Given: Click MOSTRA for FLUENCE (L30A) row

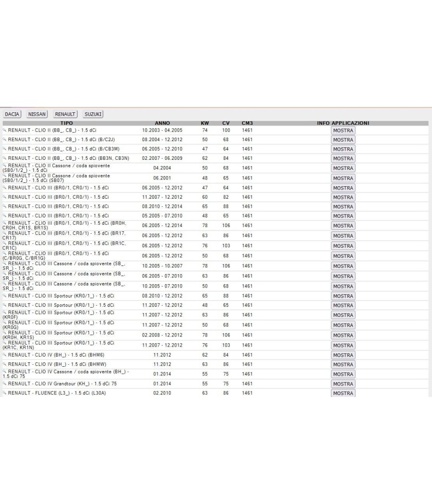Looking at the screenshot, I should pyautogui.click(x=343, y=393).
